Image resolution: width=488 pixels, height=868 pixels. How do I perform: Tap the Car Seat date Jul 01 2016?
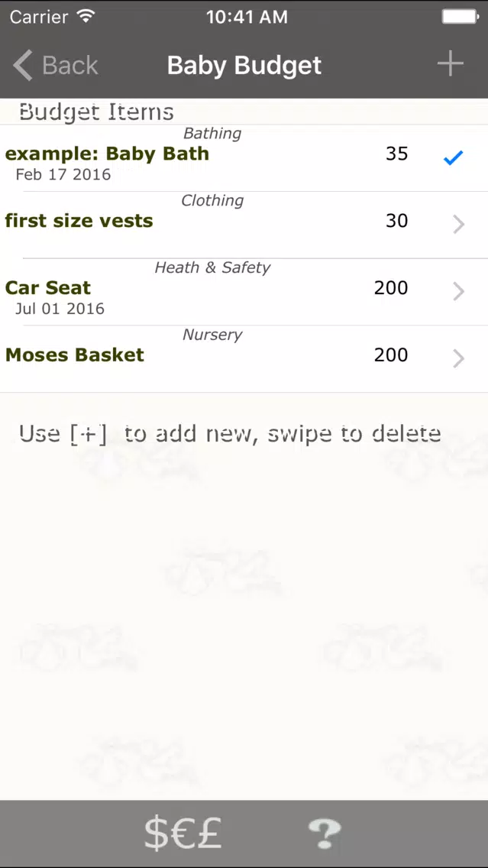60,309
